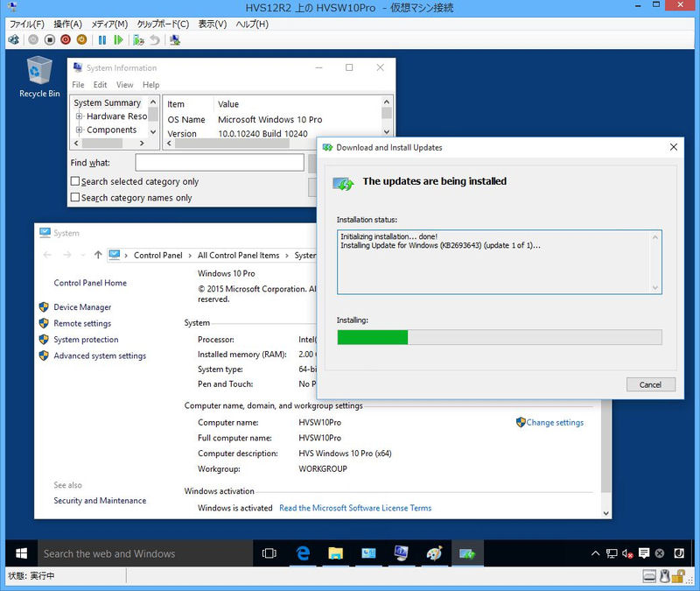Open the ファイル(F) menu
The height and width of the screenshot is (591, 700).
click(x=27, y=25)
